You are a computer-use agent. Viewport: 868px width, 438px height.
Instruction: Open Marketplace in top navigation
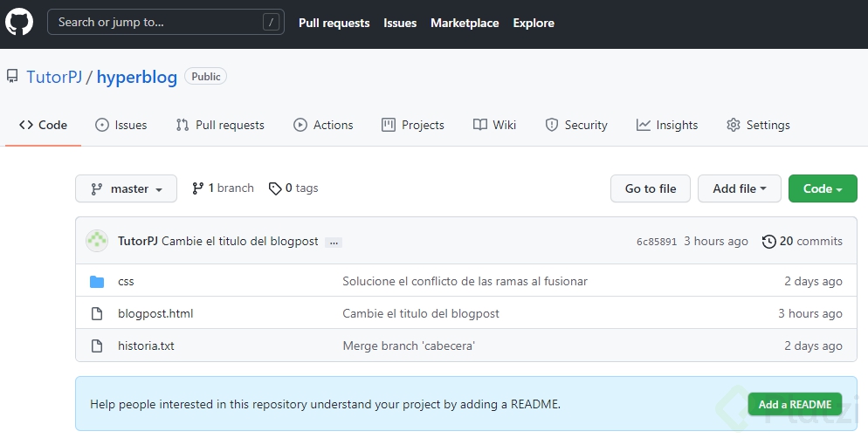[x=465, y=23]
